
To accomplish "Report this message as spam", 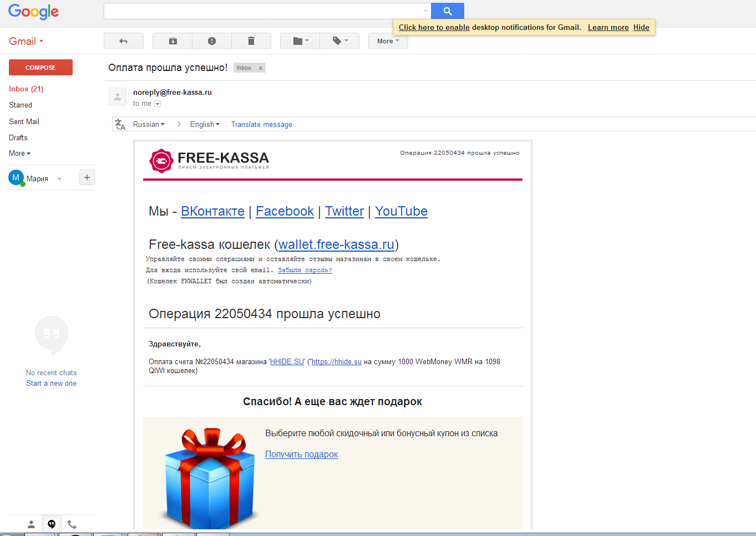I will (212, 41).
